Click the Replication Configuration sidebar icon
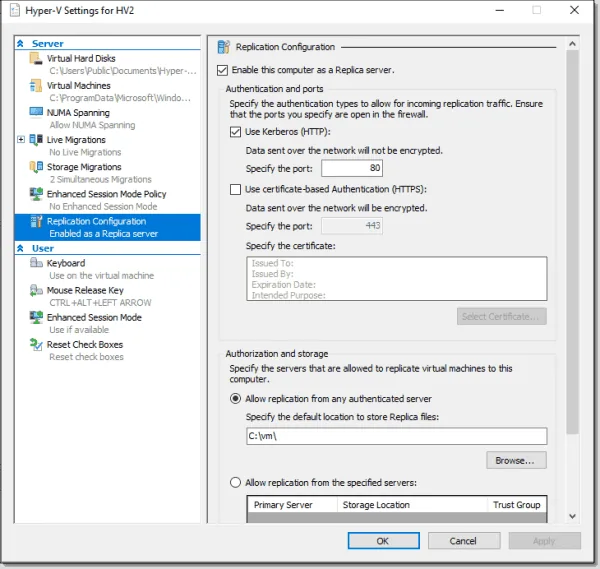 (x=36, y=221)
